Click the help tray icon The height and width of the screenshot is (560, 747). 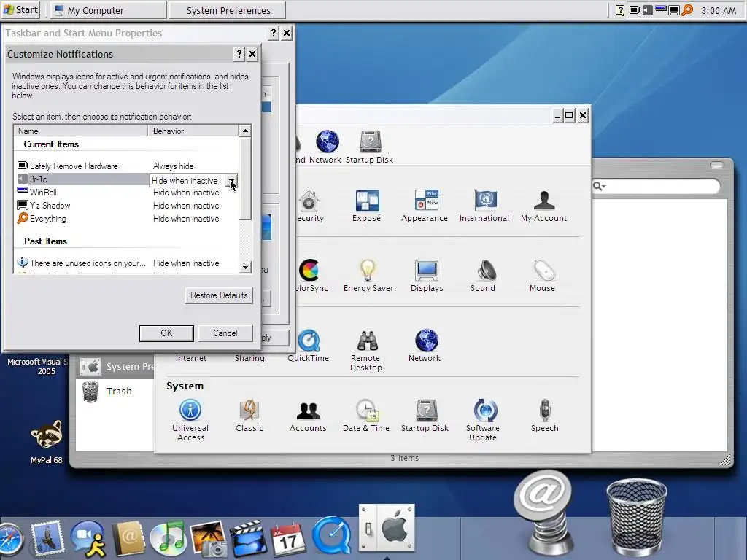click(x=620, y=10)
